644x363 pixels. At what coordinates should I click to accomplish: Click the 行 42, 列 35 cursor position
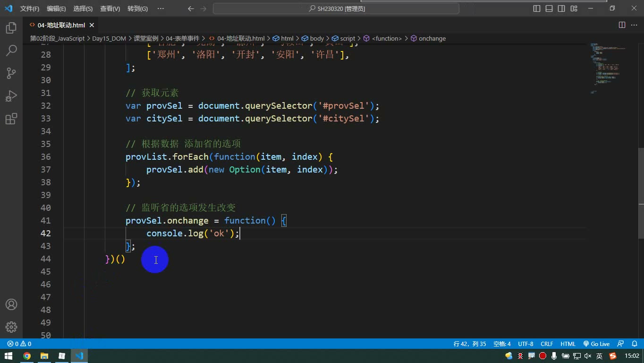(470, 344)
